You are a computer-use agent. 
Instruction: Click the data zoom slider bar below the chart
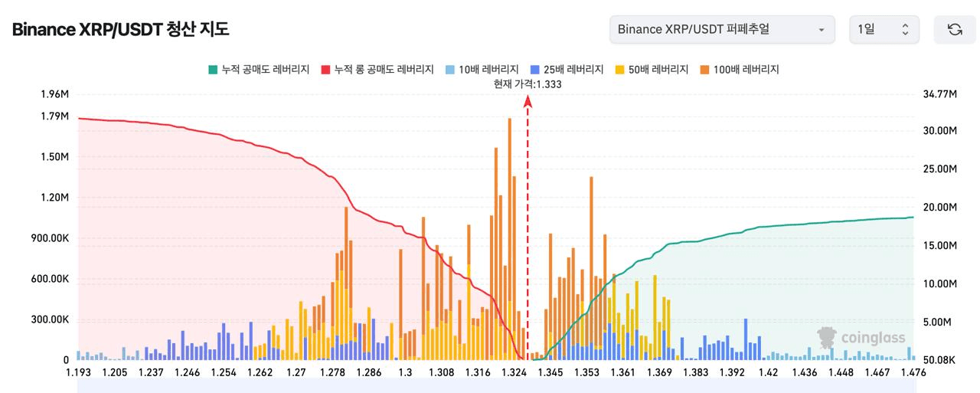tap(497, 387)
